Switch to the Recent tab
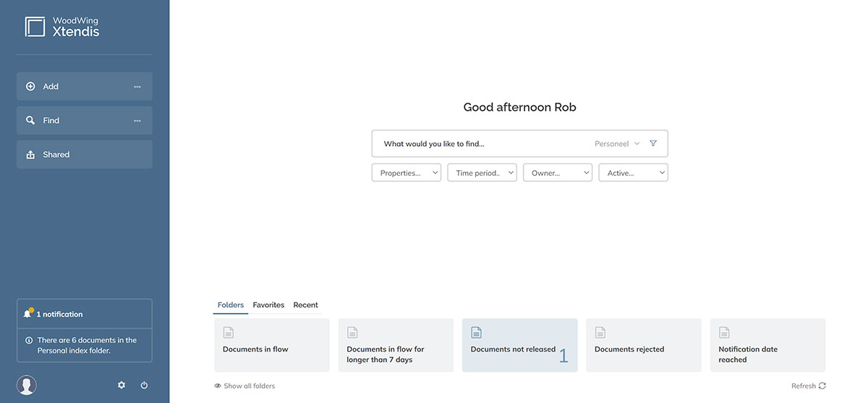 305,305
